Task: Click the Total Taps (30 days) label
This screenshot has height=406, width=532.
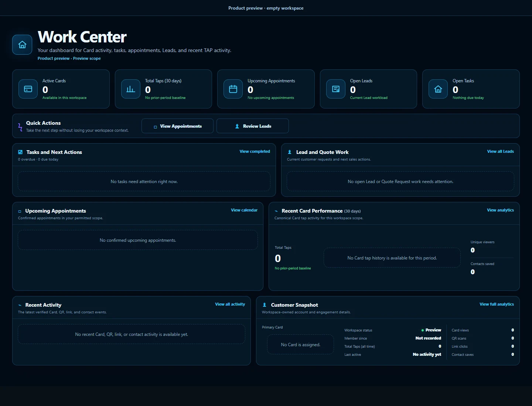Action: click(163, 81)
